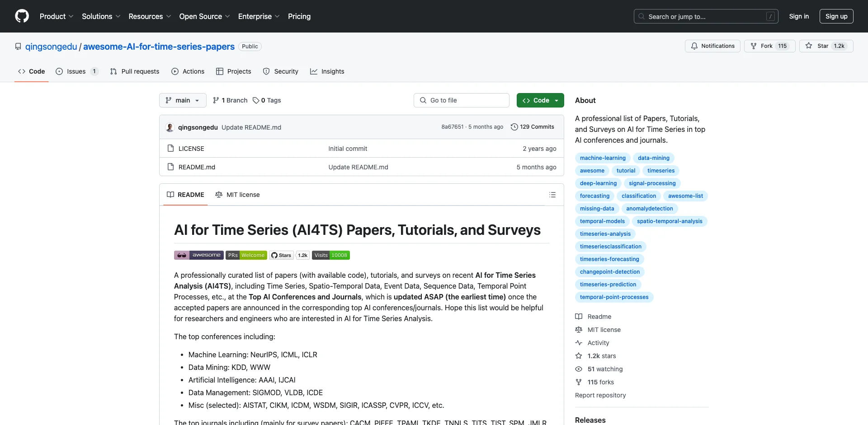Open the README.md file
Image resolution: width=868 pixels, height=425 pixels.
[x=197, y=167]
